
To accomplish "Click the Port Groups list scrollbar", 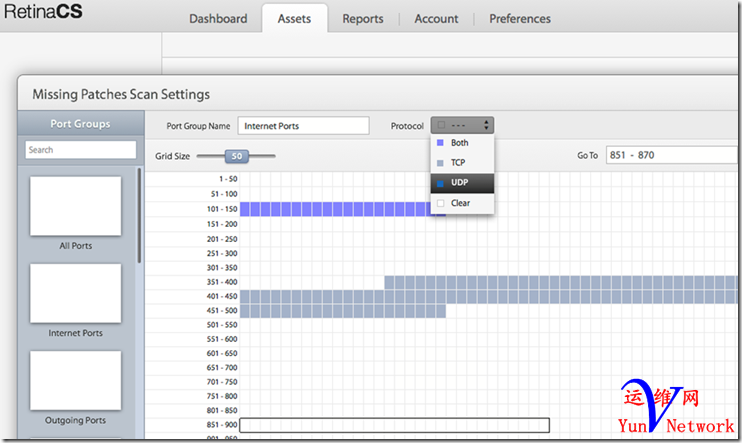I will coord(139,215).
